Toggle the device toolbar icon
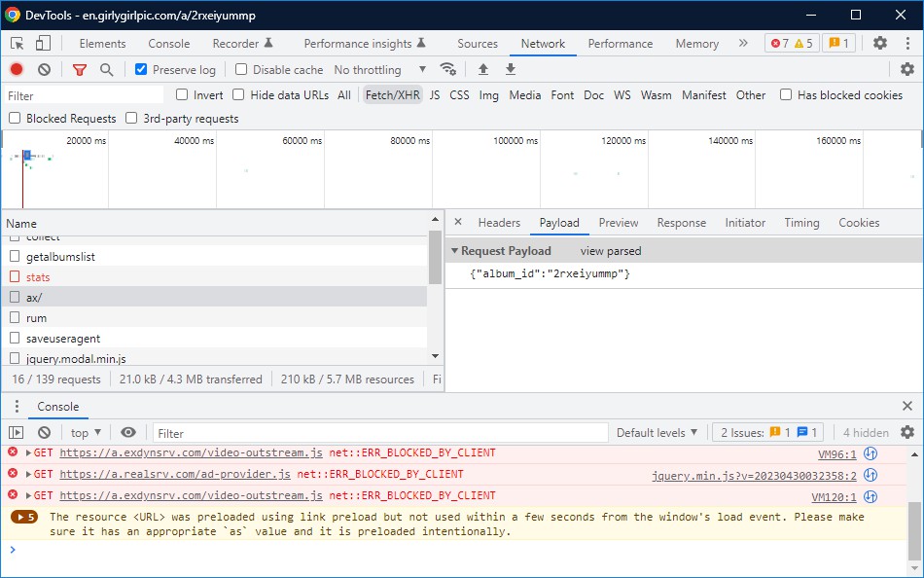Screen dimensions: 924x578 pos(43,43)
